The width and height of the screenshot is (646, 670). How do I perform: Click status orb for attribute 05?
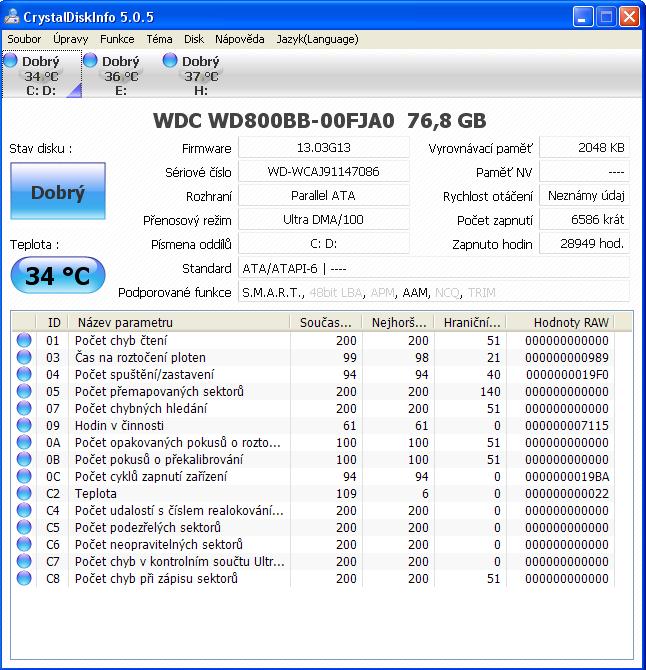tap(24, 391)
